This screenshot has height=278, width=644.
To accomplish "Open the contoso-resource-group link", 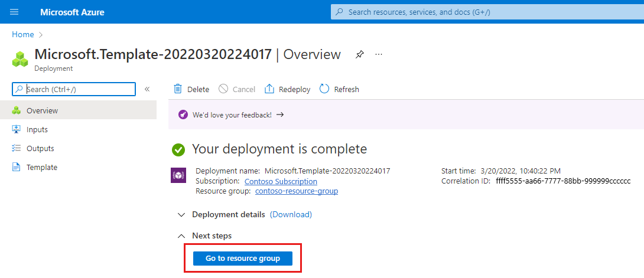I will (x=297, y=191).
